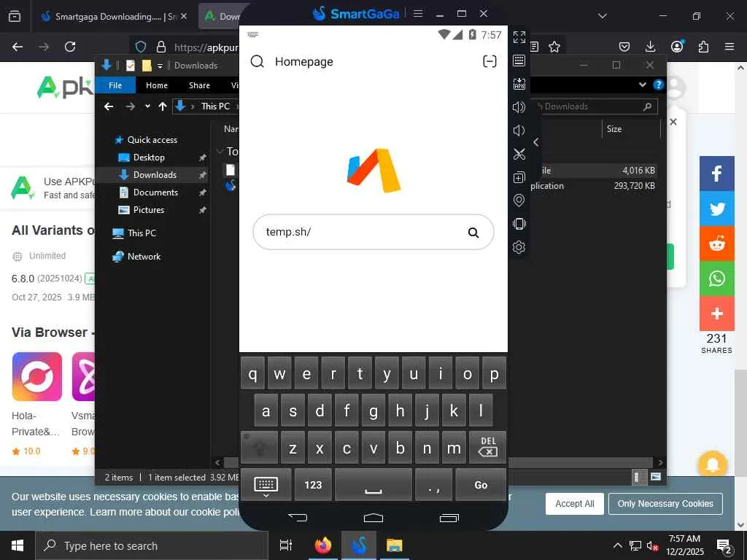Click File Explorer up arrow button

tap(163, 106)
